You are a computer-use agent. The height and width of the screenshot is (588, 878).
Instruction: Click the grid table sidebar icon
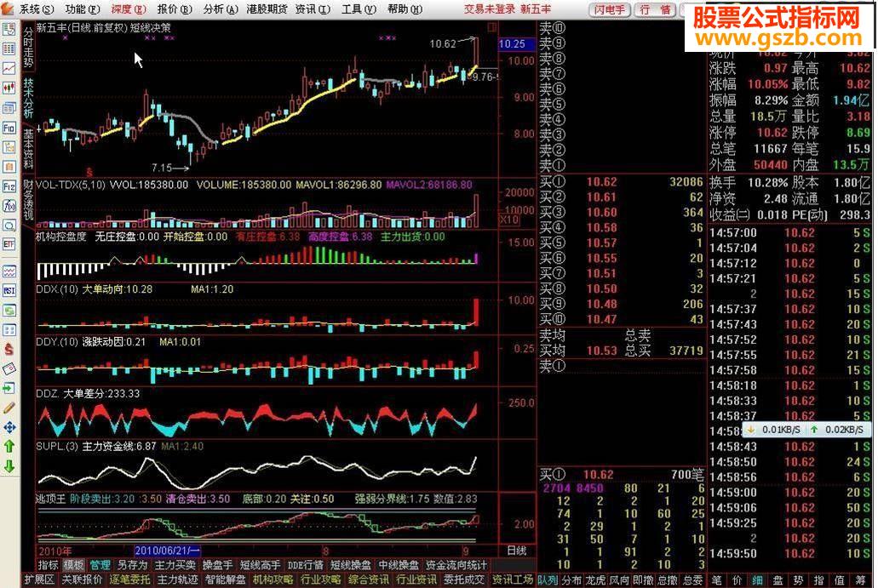[9, 49]
